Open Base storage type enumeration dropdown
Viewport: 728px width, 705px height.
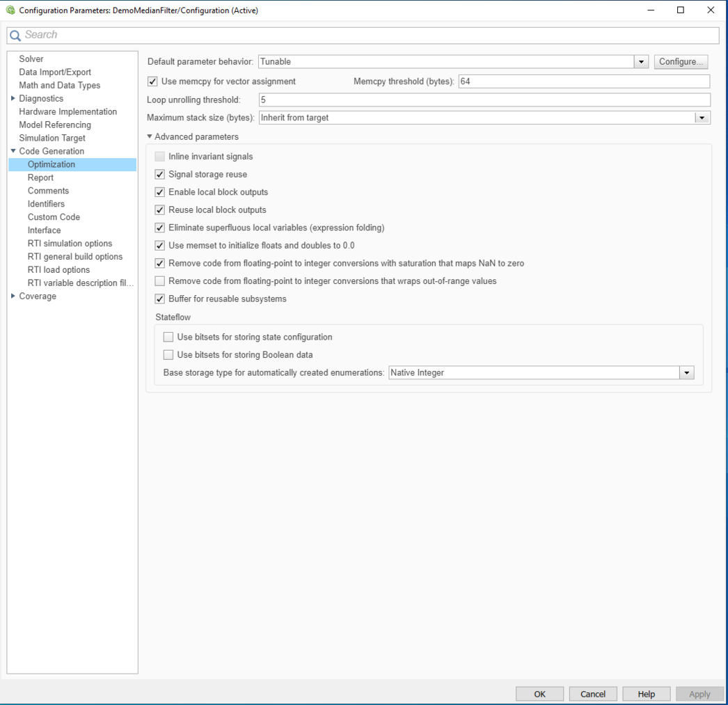point(687,373)
